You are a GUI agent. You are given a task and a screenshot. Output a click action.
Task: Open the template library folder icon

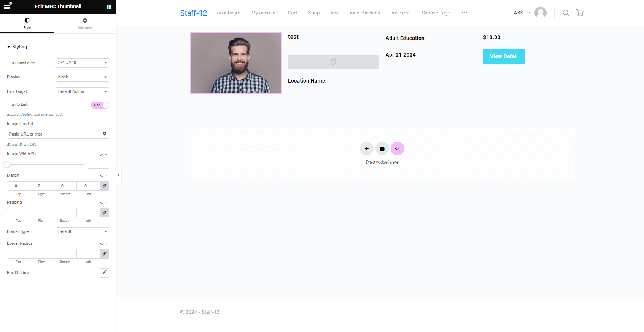[382, 148]
